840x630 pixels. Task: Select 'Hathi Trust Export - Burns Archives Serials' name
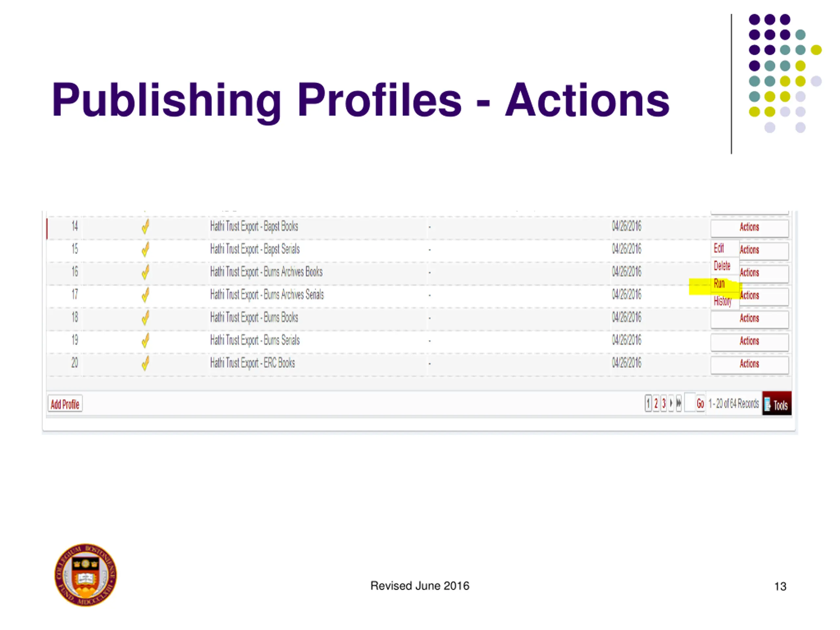(x=267, y=295)
